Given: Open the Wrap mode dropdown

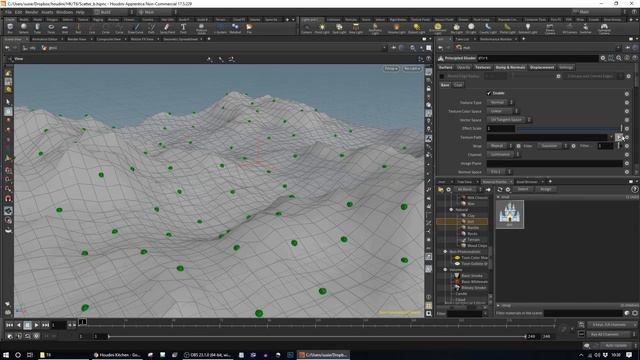Looking at the screenshot, I should pyautogui.click(x=500, y=146).
